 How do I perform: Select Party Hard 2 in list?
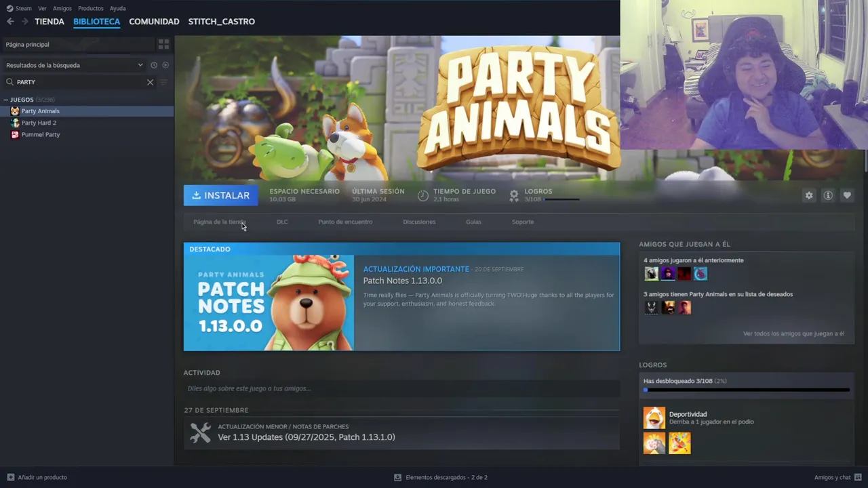click(x=87, y=123)
